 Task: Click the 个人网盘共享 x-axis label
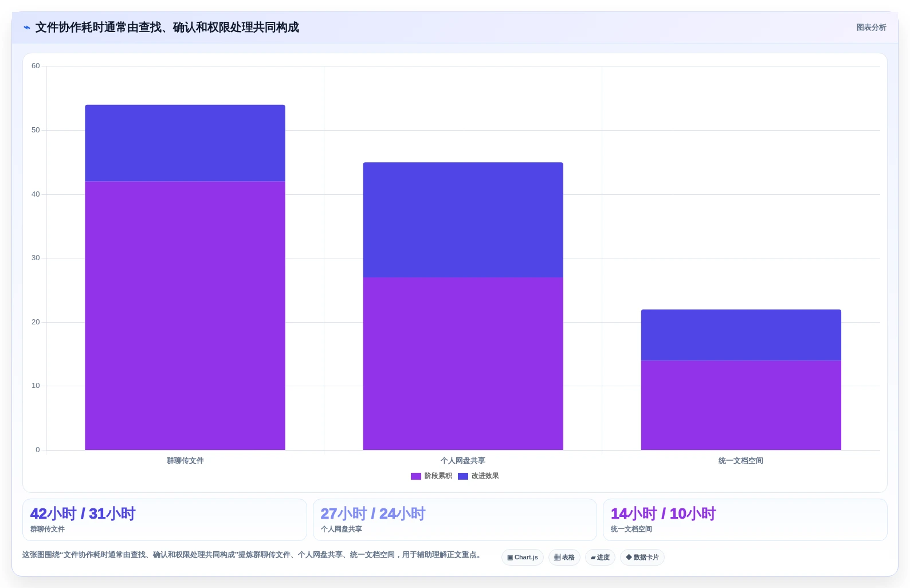pyautogui.click(x=463, y=461)
